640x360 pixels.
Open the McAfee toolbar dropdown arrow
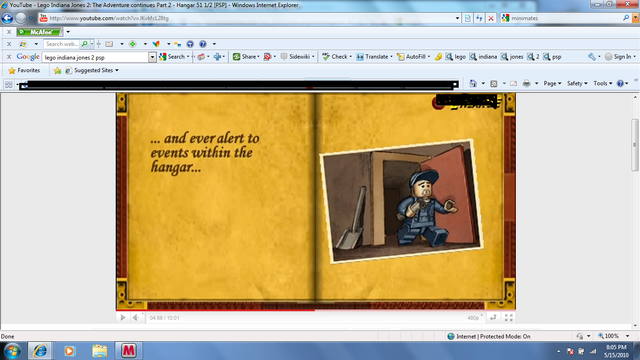pyautogui.click(x=68, y=32)
